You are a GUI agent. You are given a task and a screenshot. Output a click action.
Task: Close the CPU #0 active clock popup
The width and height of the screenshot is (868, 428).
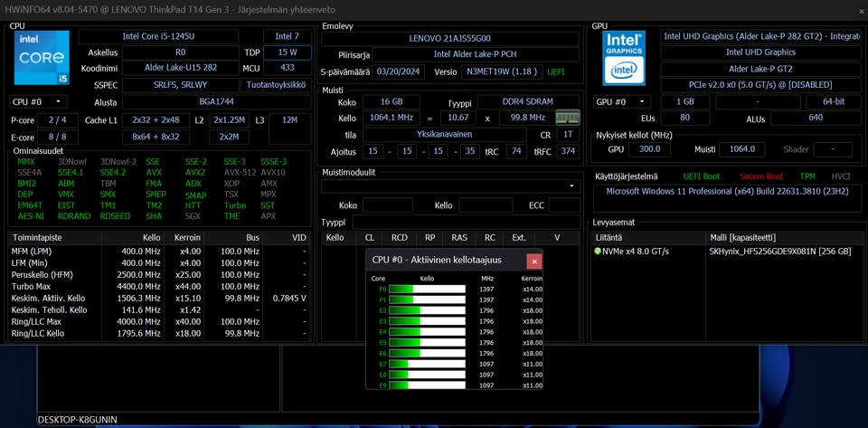click(x=533, y=261)
